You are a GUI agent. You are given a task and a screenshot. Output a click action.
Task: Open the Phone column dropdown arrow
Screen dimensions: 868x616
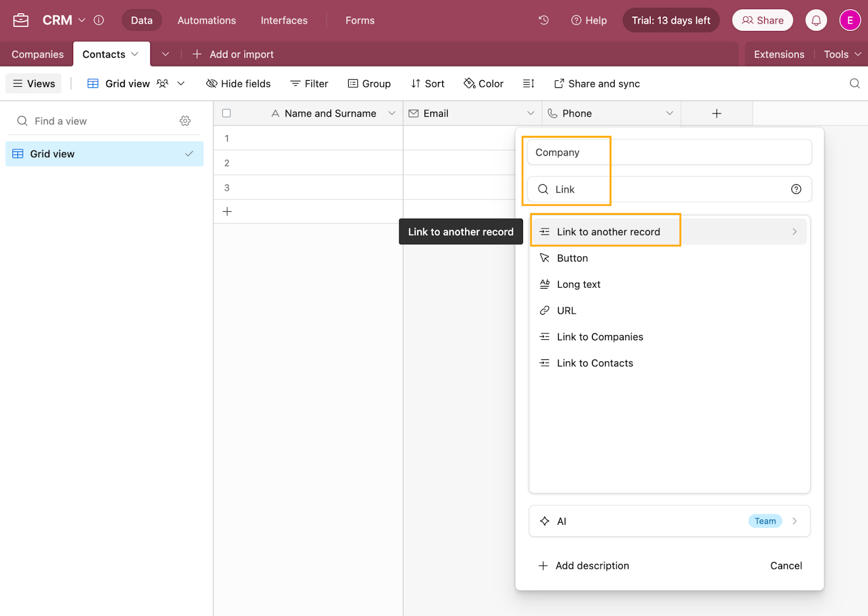pos(669,113)
